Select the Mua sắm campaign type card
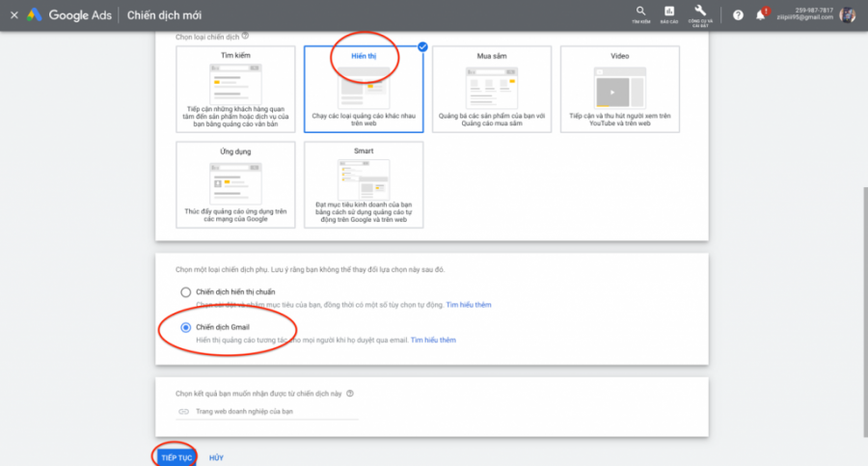The height and width of the screenshot is (466, 868). (492, 89)
